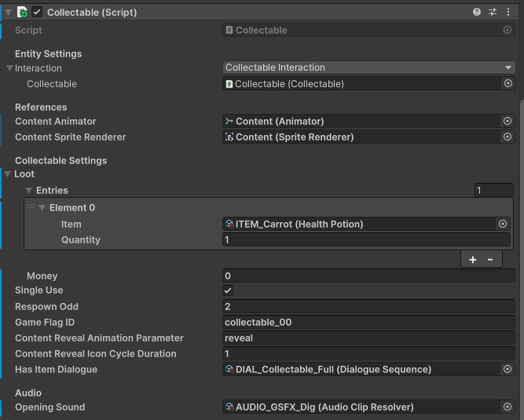Click the DIAL_Collectable_Full asset icon
The width and height of the screenshot is (524, 420).
point(229,369)
